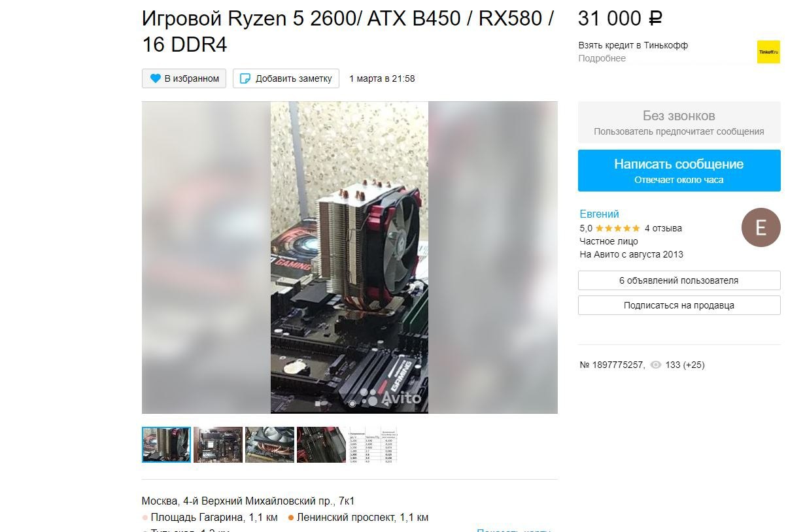Click the blue heart favorites icon
The width and height of the screenshot is (786, 532).
coord(155,78)
